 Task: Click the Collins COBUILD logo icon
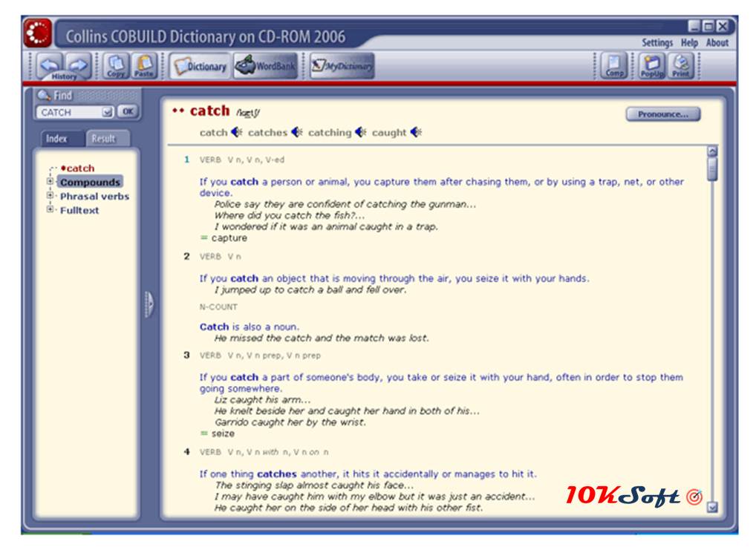[x=38, y=33]
